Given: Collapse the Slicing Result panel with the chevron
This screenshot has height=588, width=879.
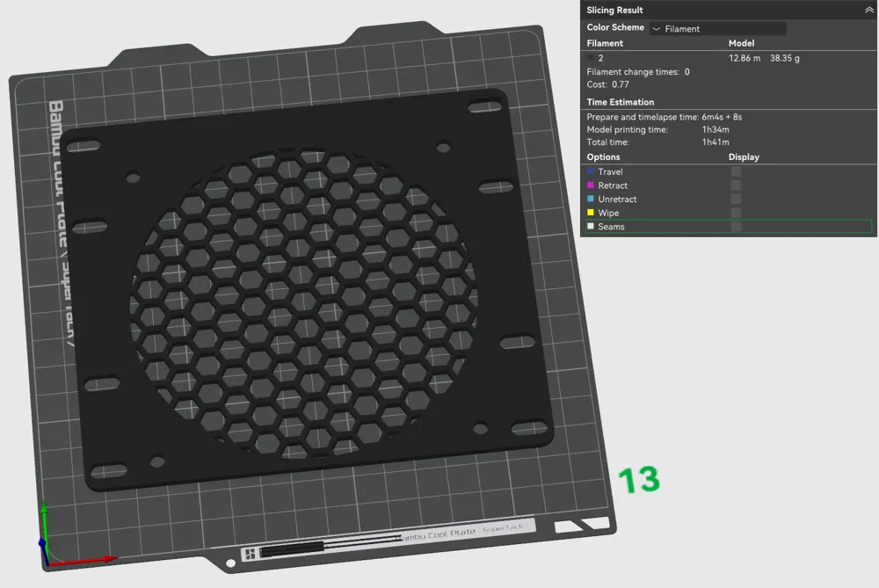Looking at the screenshot, I should pyautogui.click(x=868, y=10).
